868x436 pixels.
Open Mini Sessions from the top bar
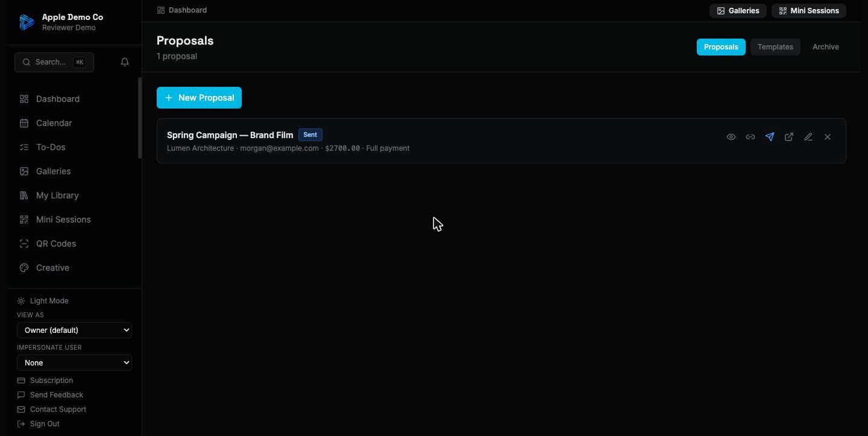tap(809, 11)
